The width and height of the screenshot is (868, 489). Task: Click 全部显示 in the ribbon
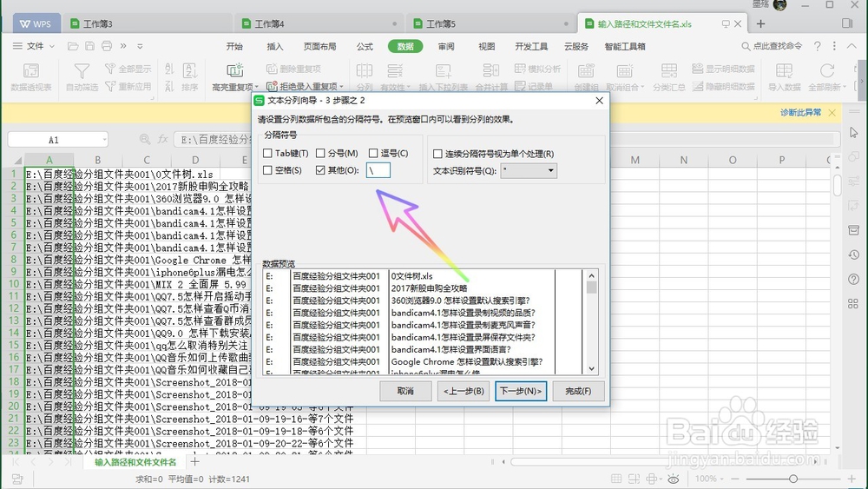128,69
